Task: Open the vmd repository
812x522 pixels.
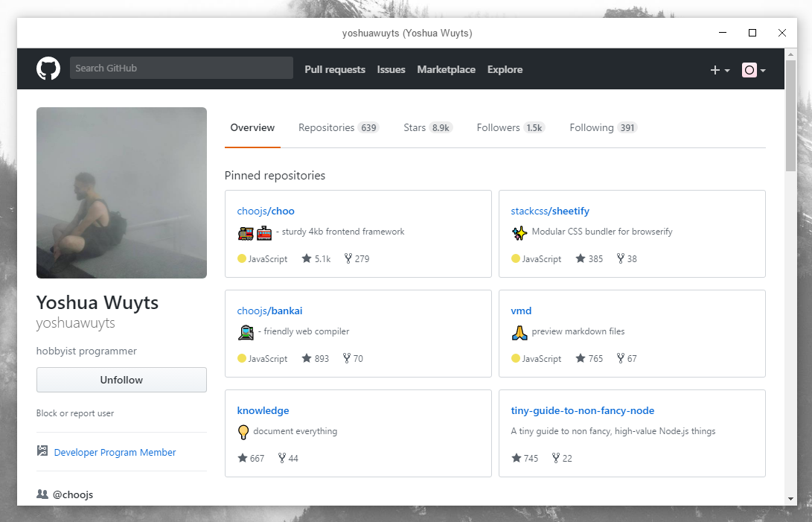Action: click(x=521, y=311)
